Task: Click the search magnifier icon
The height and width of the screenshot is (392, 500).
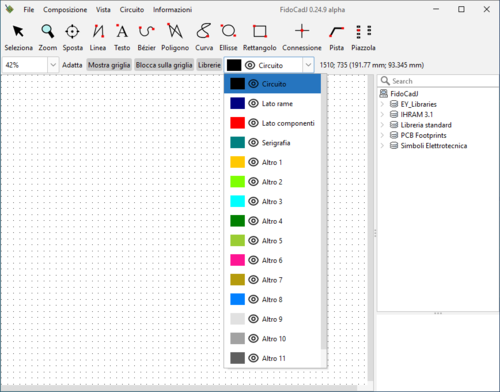Action: [385, 81]
